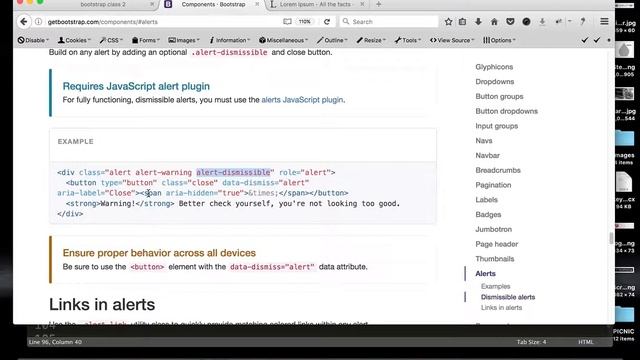Open Breadcrumbs sidebar link

click(x=498, y=170)
